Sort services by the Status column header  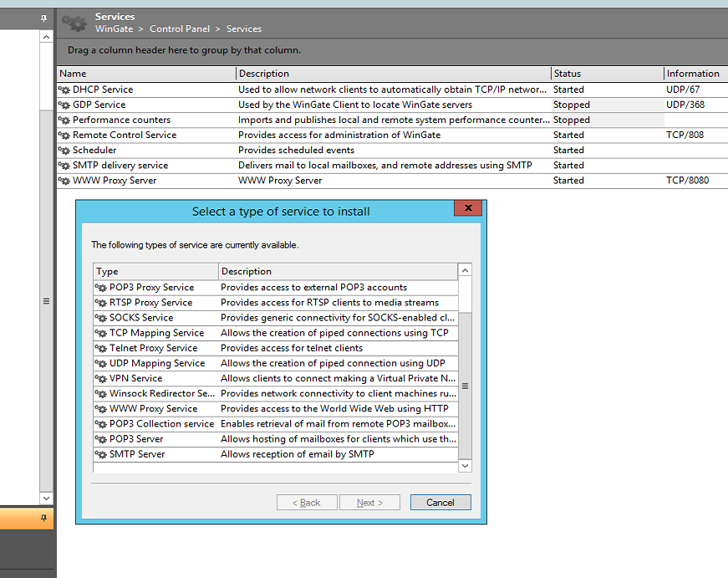608,74
